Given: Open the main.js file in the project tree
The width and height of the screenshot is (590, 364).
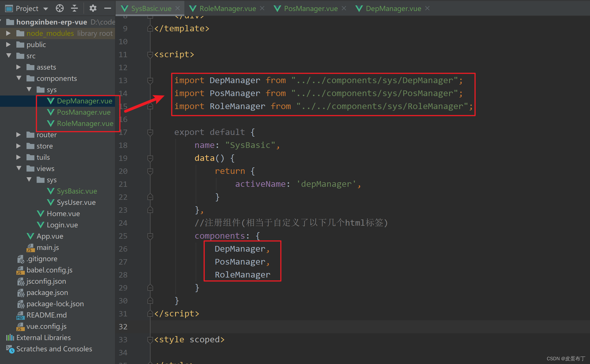Looking at the screenshot, I should click(x=48, y=247).
